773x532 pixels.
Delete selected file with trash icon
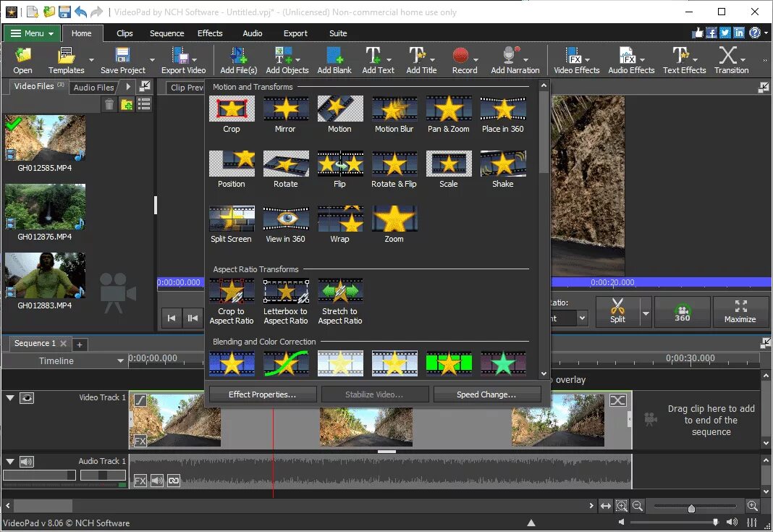[109, 104]
